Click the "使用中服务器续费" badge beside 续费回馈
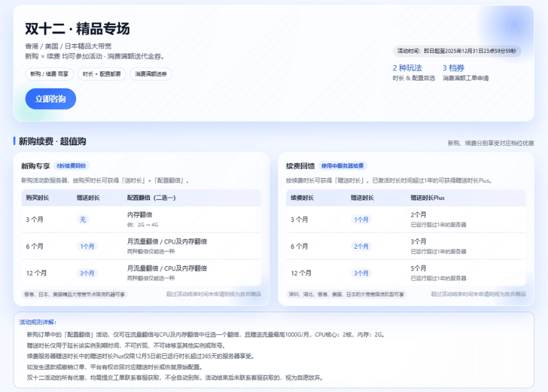 (x=343, y=164)
